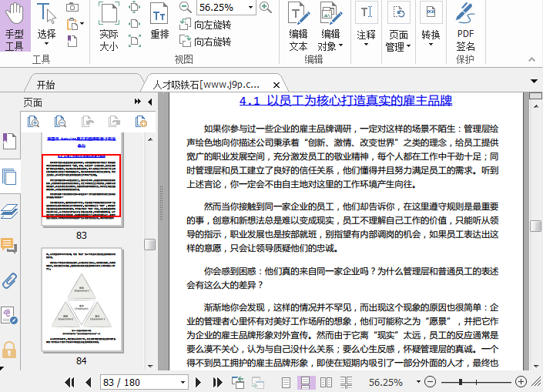This screenshot has height=392, width=543.
Task: Open the Attachments paperclip panel
Action: click(9, 281)
